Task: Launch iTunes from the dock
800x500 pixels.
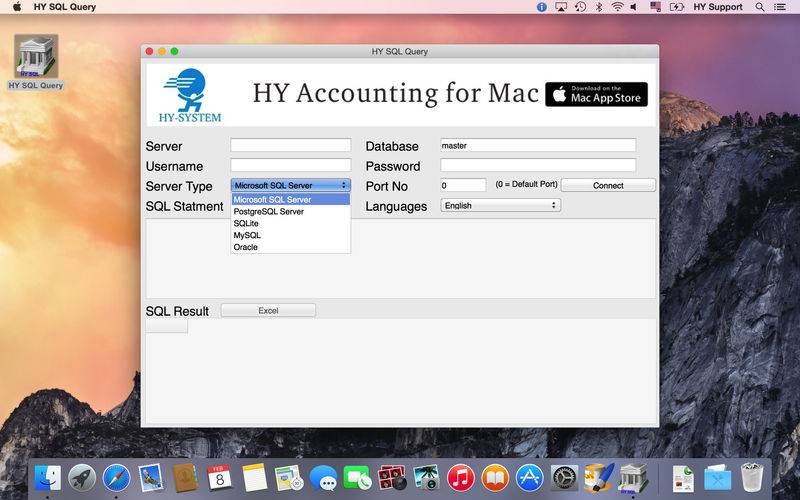Action: [x=461, y=478]
